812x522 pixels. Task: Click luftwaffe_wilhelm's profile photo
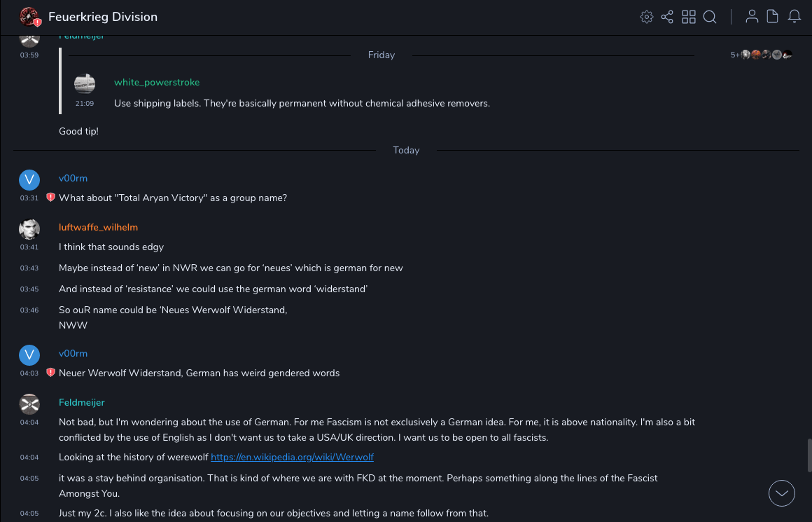click(x=29, y=229)
